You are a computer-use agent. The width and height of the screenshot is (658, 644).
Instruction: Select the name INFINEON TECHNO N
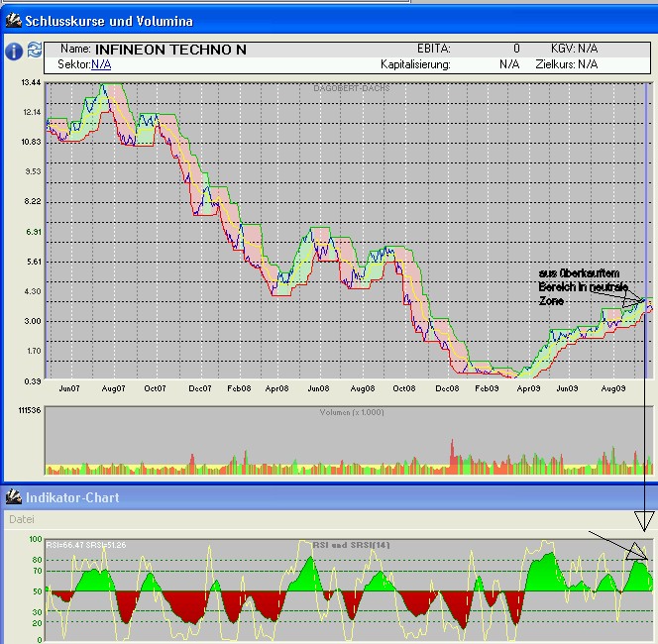170,50
